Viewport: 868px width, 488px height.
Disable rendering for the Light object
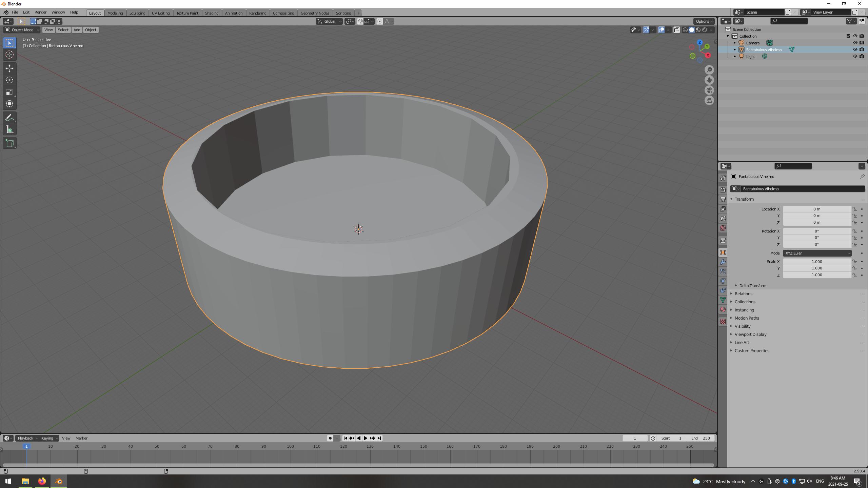click(x=862, y=56)
